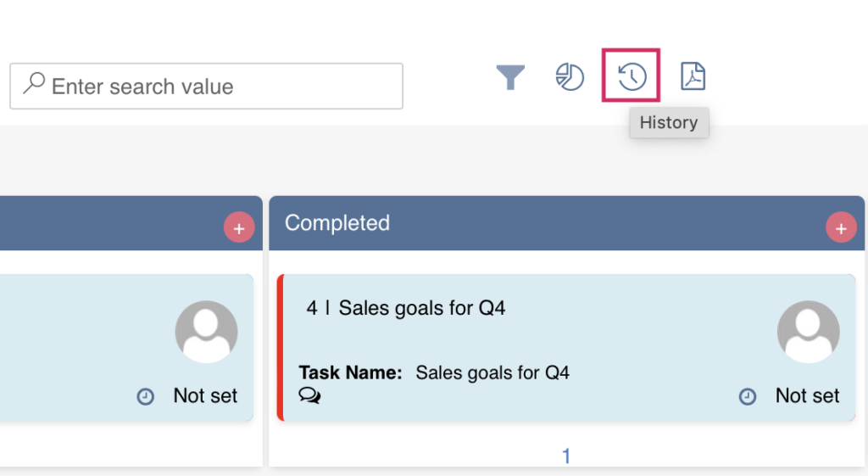Click due date clock icon on left card
Screen dimensions: 868x476
tap(146, 396)
